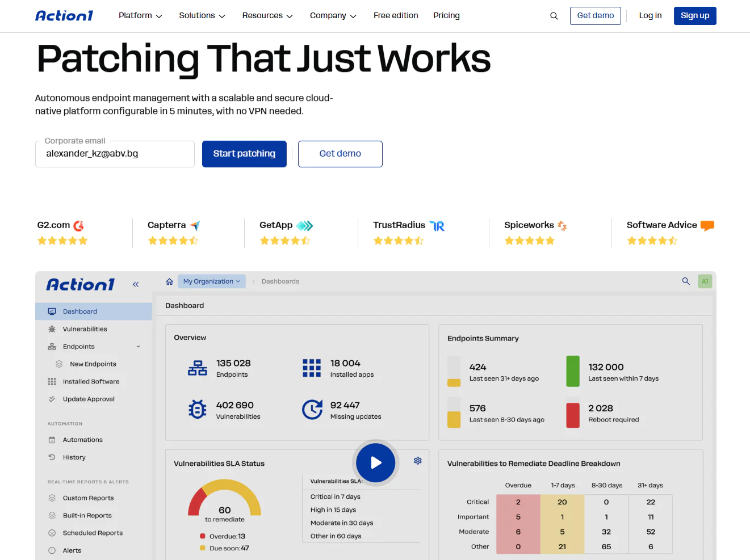Click the Sign up button
The height and width of the screenshot is (560, 750).
[x=695, y=16]
